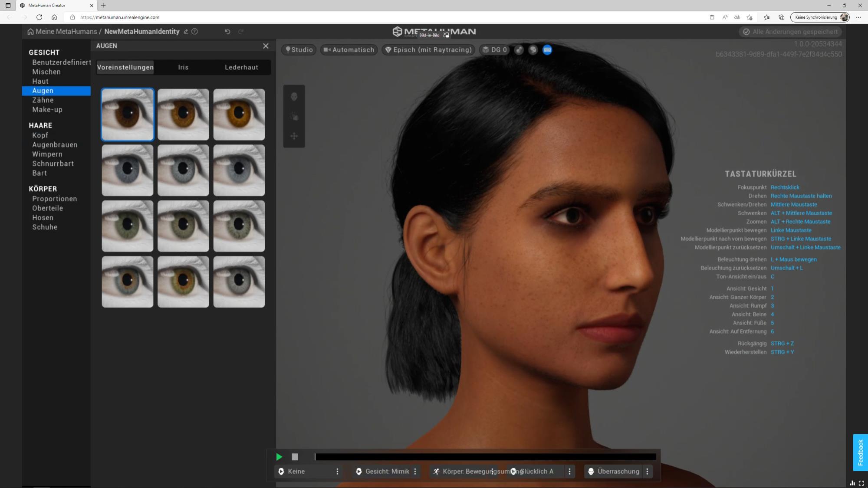Close the AUGEN panel with X
Image resolution: width=868 pixels, height=488 pixels.
click(x=266, y=46)
